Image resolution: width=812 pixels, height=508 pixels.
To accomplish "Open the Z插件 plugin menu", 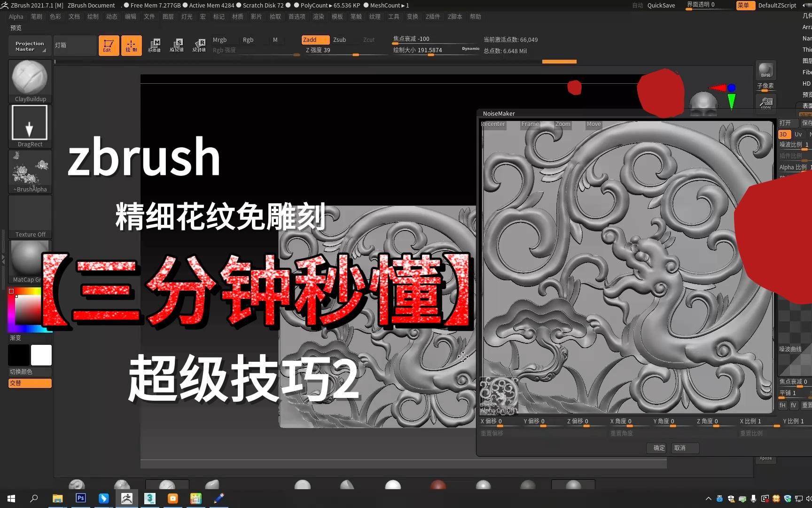I will [x=433, y=16].
